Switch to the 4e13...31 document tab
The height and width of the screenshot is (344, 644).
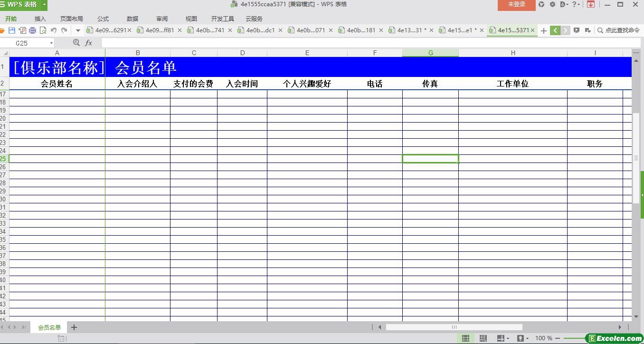(x=411, y=30)
